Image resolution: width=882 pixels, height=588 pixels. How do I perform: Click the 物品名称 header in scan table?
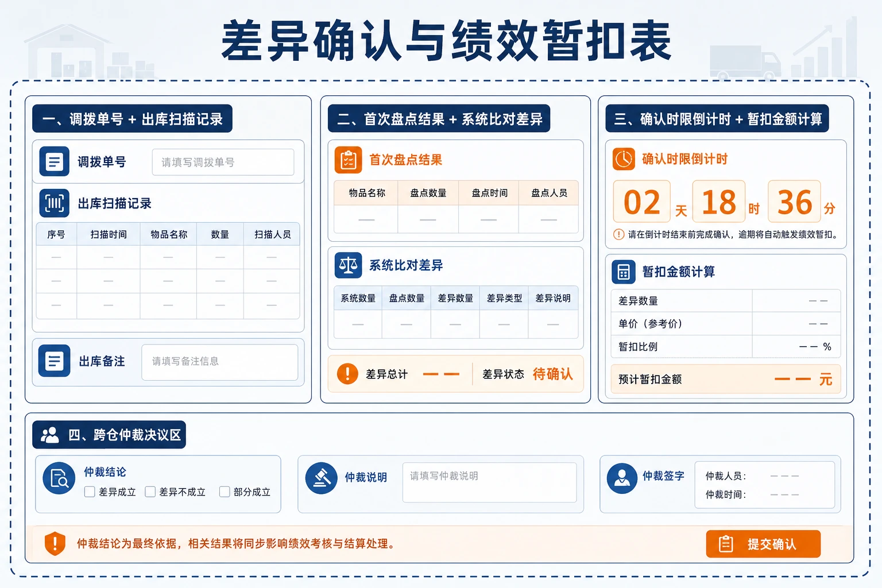click(169, 234)
